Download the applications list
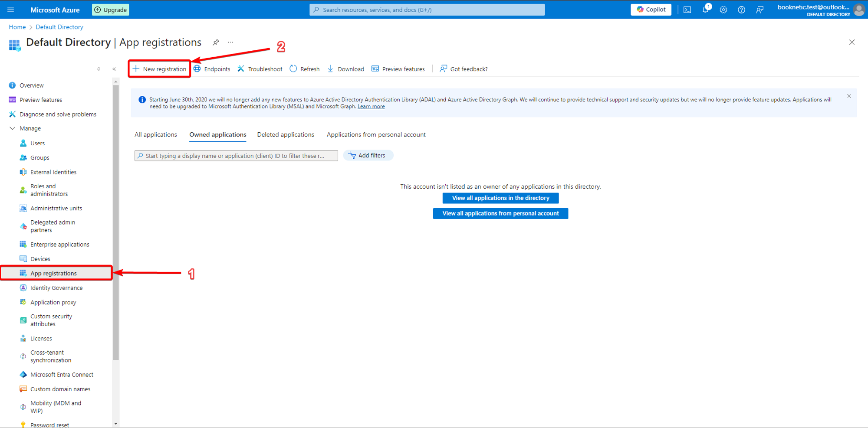The width and height of the screenshot is (868, 428). point(346,69)
